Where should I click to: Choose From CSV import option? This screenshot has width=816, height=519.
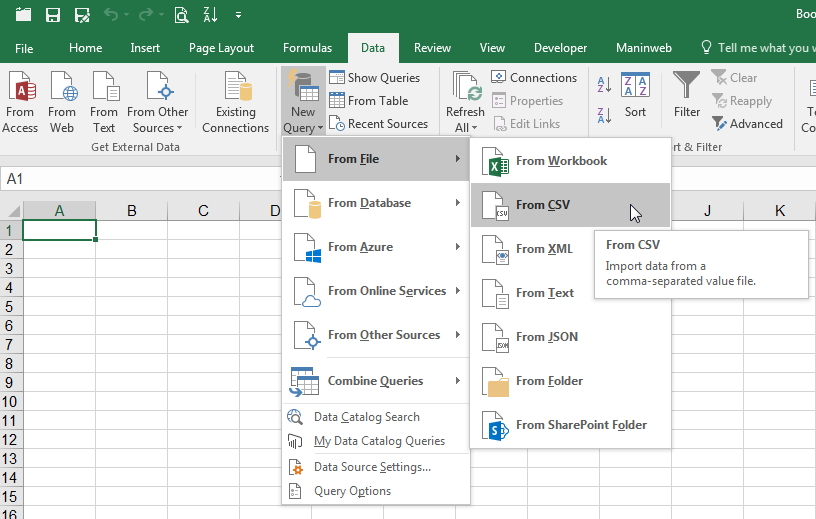(543, 205)
